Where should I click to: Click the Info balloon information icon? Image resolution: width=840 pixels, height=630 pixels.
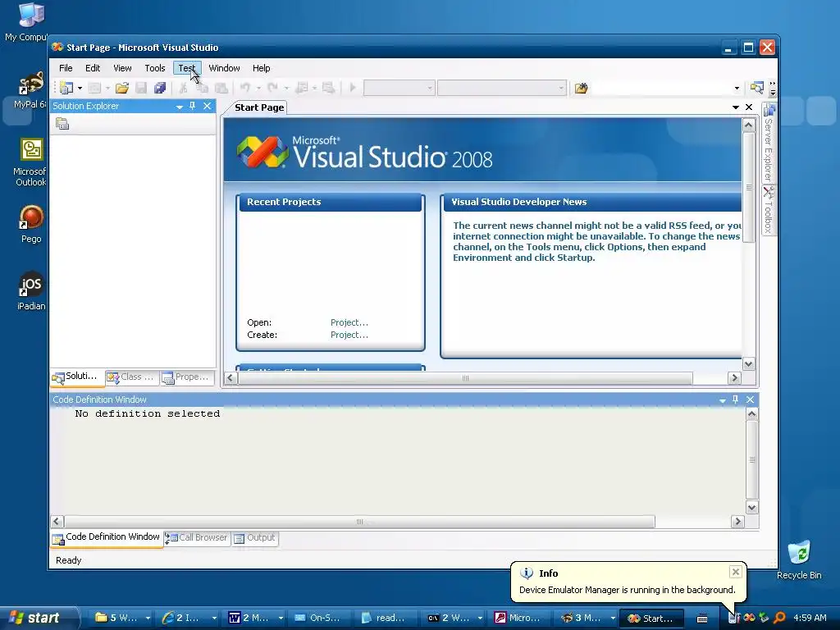(527, 573)
